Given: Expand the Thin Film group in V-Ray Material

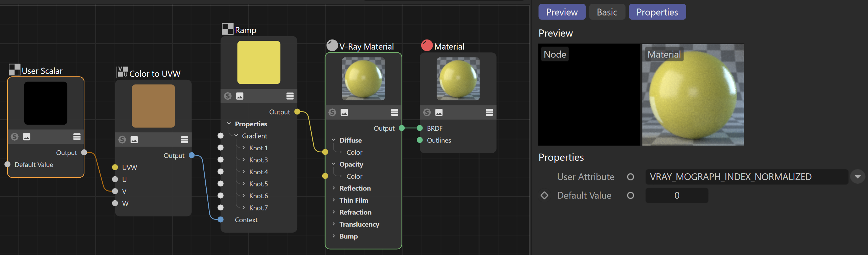Looking at the screenshot, I should coord(334,200).
